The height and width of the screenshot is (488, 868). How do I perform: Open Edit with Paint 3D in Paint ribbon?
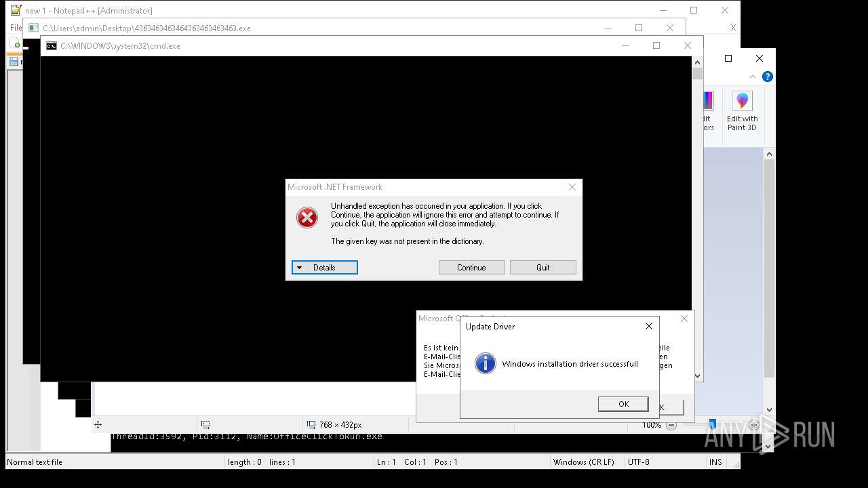(x=742, y=110)
